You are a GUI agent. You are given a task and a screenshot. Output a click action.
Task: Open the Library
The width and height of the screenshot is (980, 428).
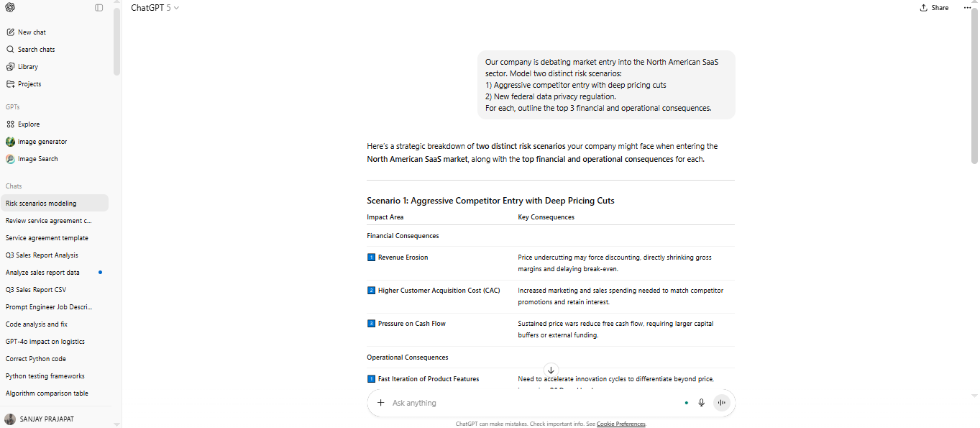pos(28,67)
